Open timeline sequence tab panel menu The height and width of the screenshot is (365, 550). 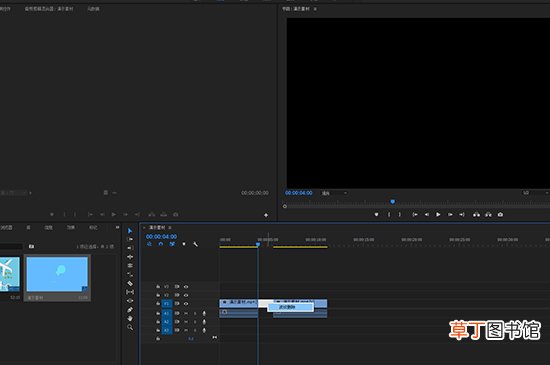pos(170,228)
